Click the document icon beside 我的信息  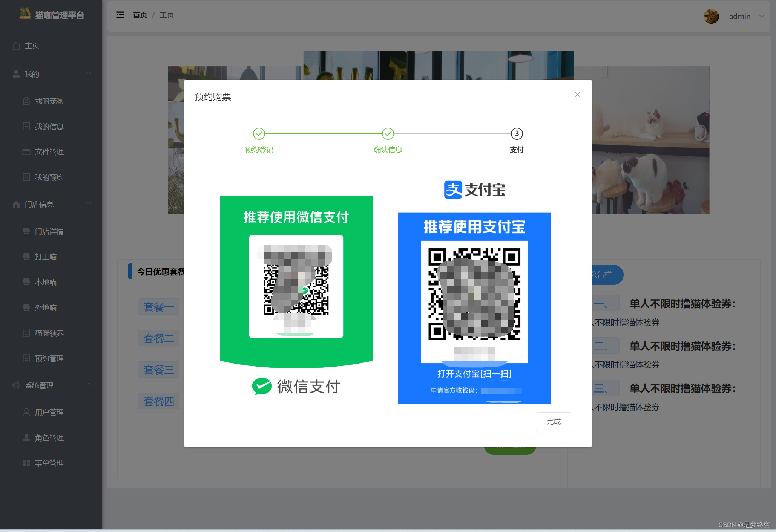click(26, 126)
